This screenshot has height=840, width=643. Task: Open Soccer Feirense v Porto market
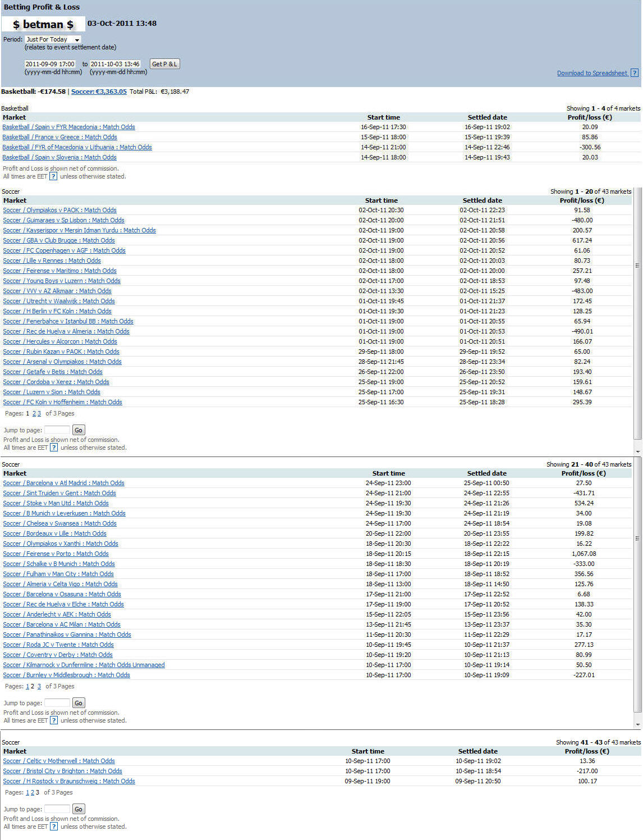pos(56,554)
